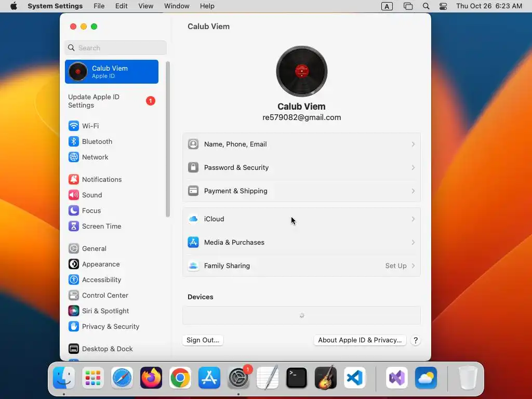Launch Firefox from the Dock

tap(151, 378)
